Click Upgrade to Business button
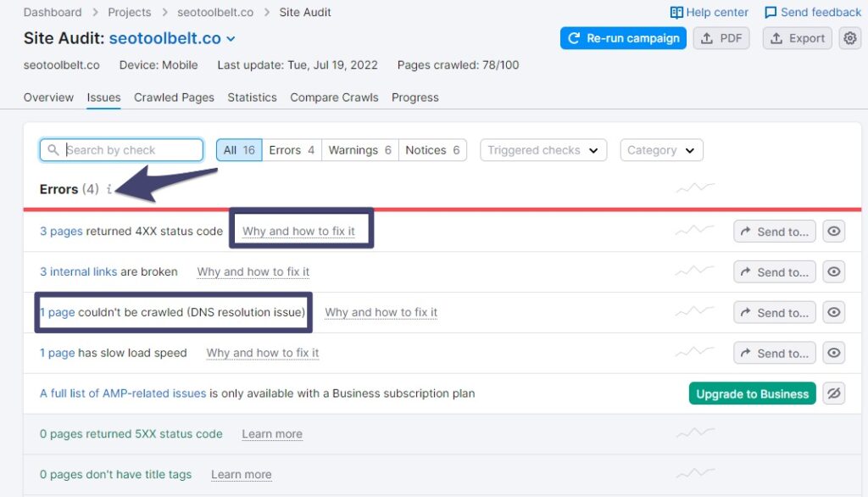The width and height of the screenshot is (868, 497). 753,394
